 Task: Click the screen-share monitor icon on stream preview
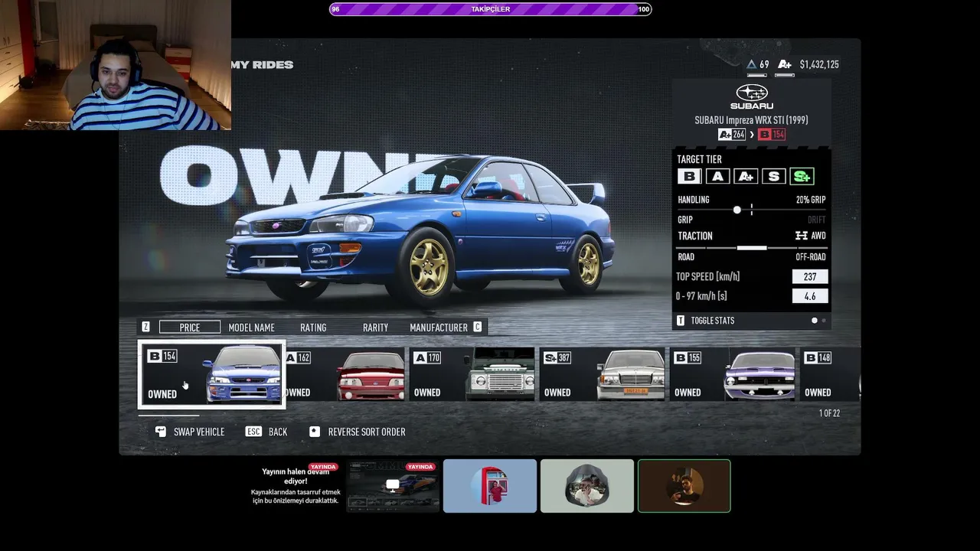393,484
